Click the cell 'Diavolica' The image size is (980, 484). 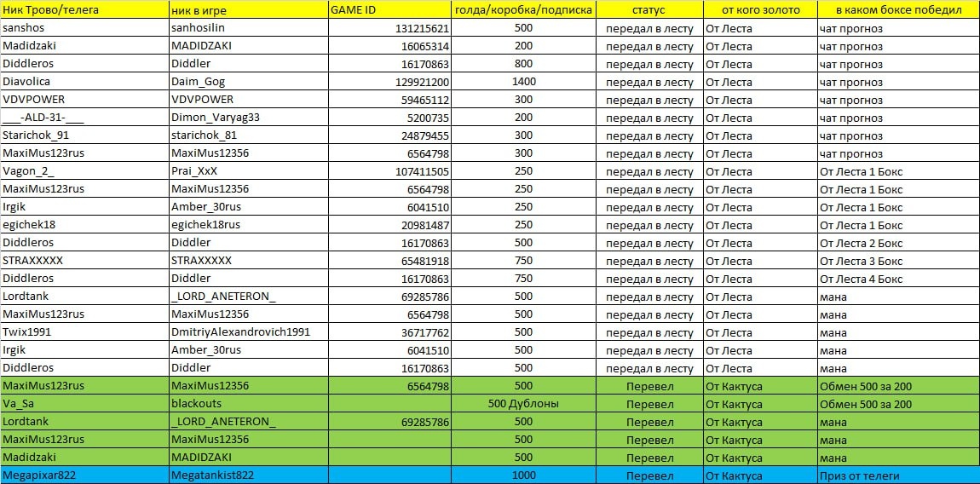(x=84, y=82)
